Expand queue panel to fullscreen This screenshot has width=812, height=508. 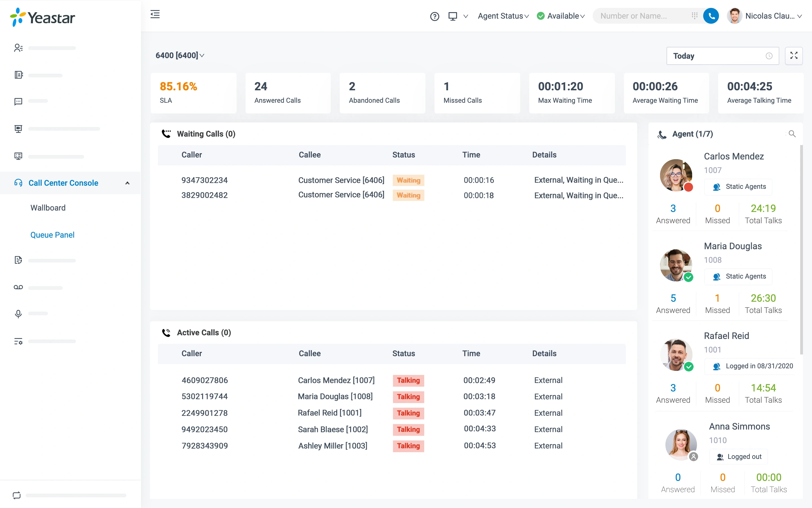coord(794,56)
